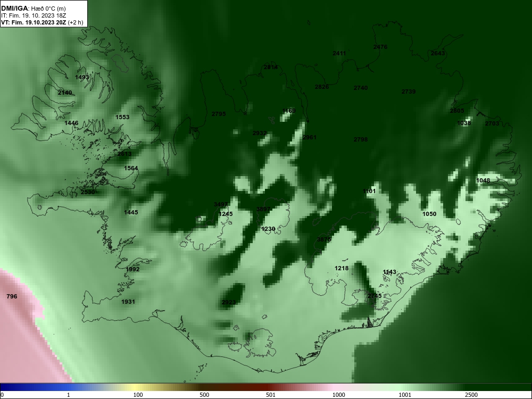Click the 1992 value label
This screenshot has width=532, height=399.
[x=132, y=269]
